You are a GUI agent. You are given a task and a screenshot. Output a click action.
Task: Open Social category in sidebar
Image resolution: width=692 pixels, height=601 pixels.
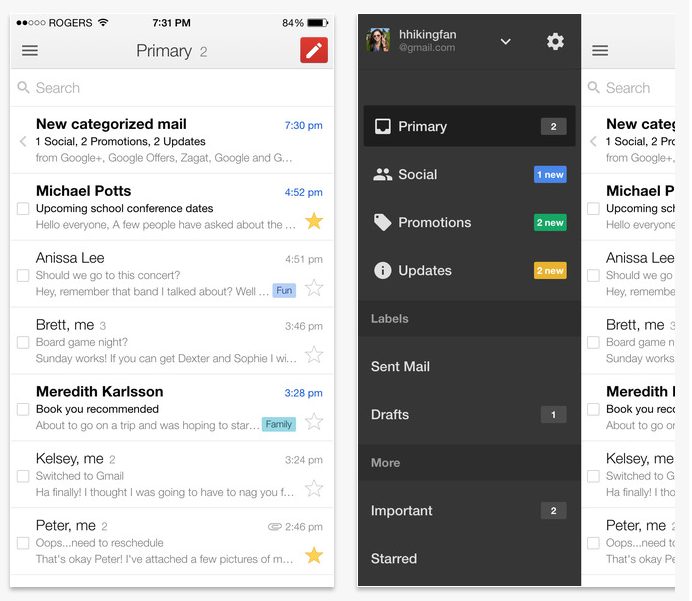coord(469,174)
